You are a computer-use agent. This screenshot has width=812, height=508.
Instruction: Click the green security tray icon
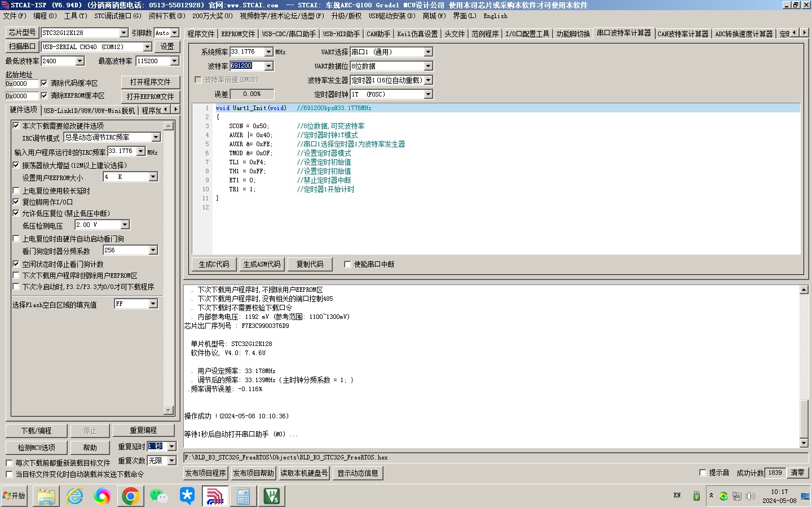723,496
